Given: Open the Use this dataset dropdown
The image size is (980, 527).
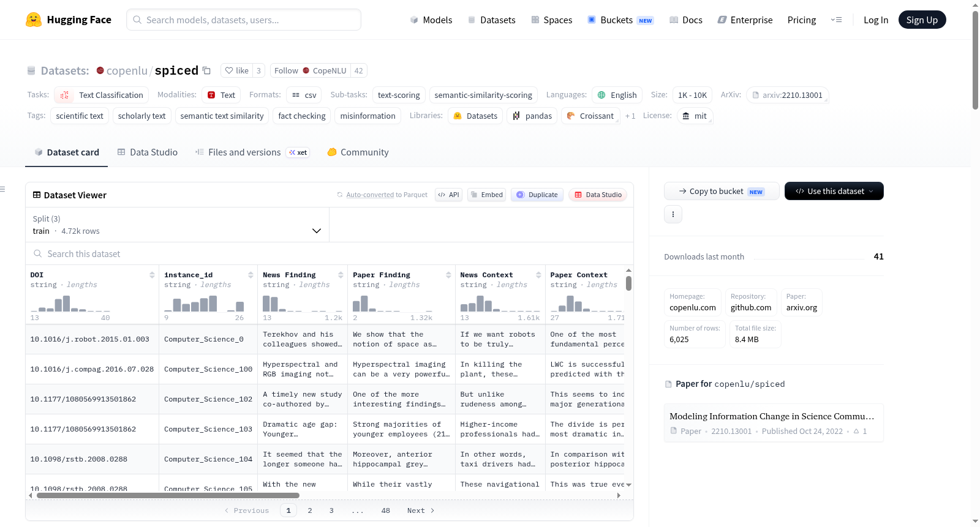Looking at the screenshot, I should [x=834, y=191].
